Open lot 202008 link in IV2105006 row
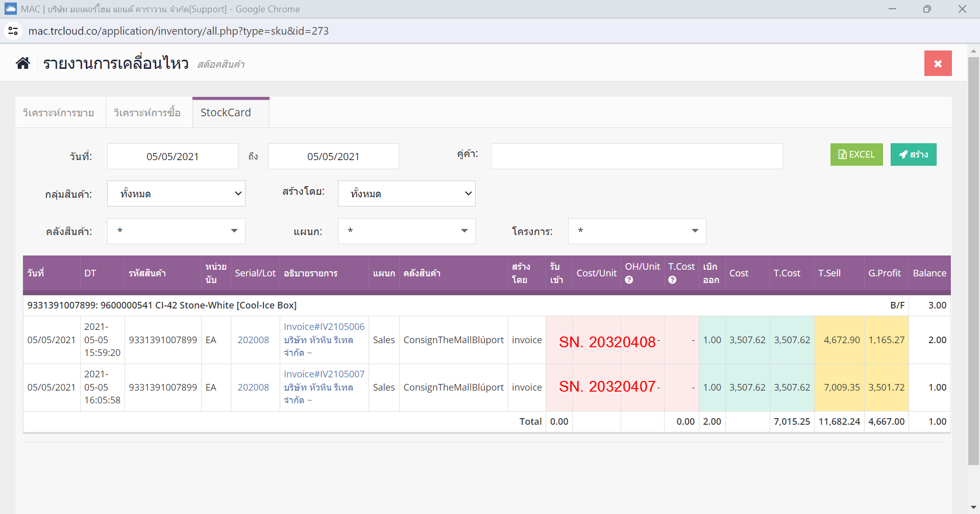 pyautogui.click(x=253, y=340)
